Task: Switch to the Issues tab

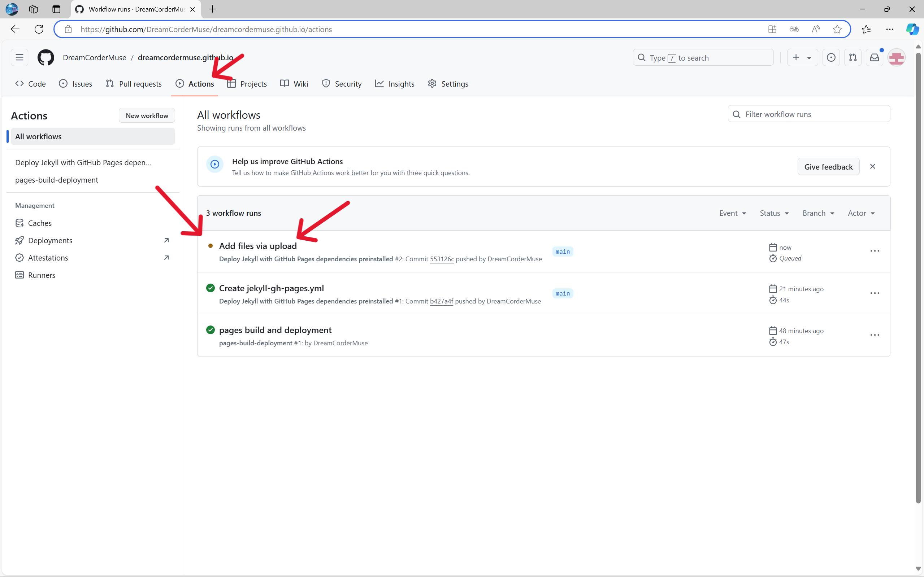Action: [75, 84]
